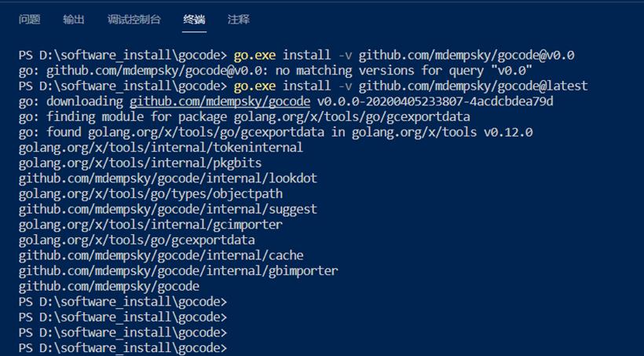The image size is (644, 356).
Task: Switch to the 输出 tab
Action: (x=74, y=20)
